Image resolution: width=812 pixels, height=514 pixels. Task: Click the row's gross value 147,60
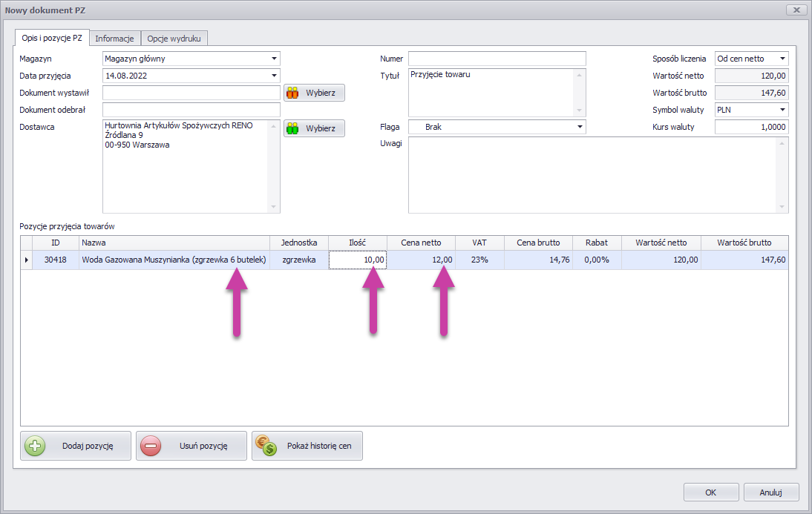744,260
